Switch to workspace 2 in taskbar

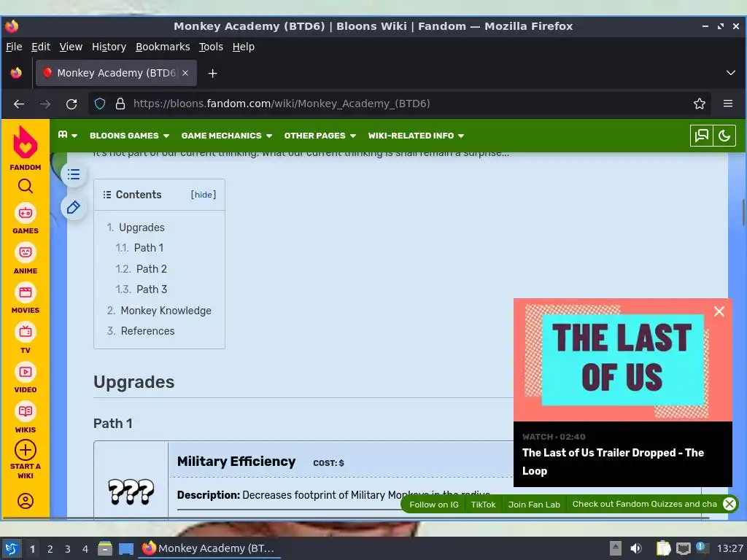click(50, 549)
